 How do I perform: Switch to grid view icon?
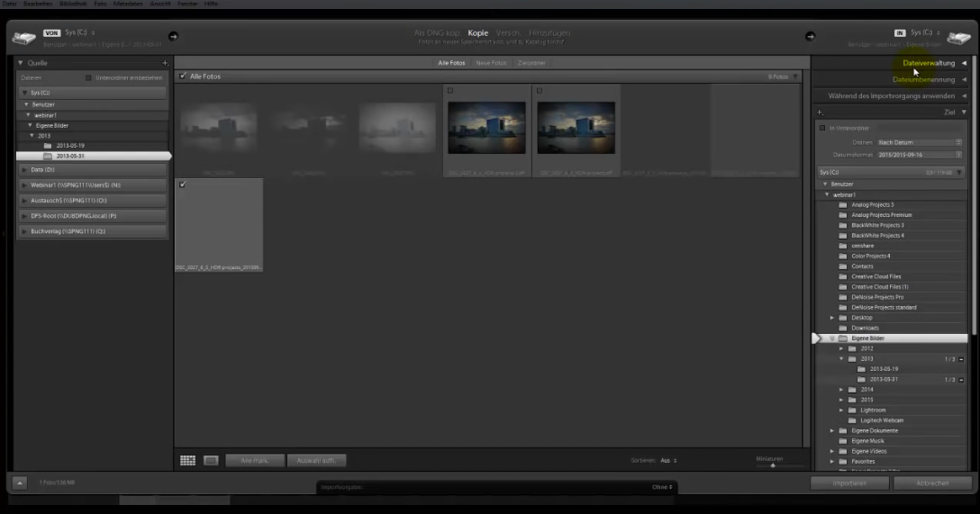coord(187,460)
